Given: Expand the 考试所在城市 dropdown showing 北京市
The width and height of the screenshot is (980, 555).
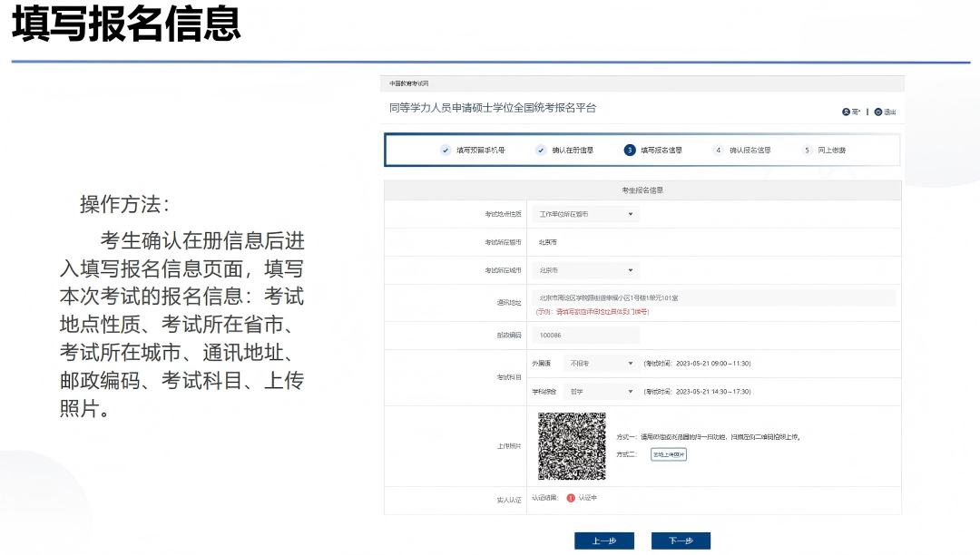Looking at the screenshot, I should click(585, 270).
